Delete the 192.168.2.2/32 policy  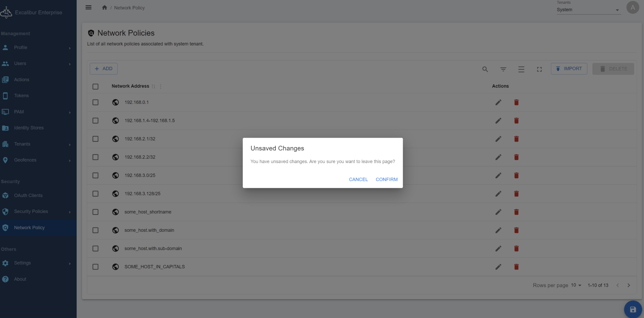[x=516, y=157]
